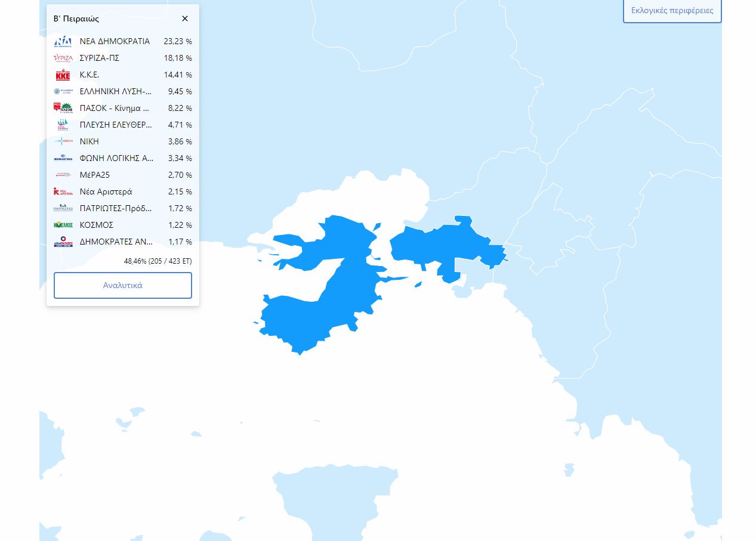Open the Αναλυτικά detailed results

[x=123, y=285]
